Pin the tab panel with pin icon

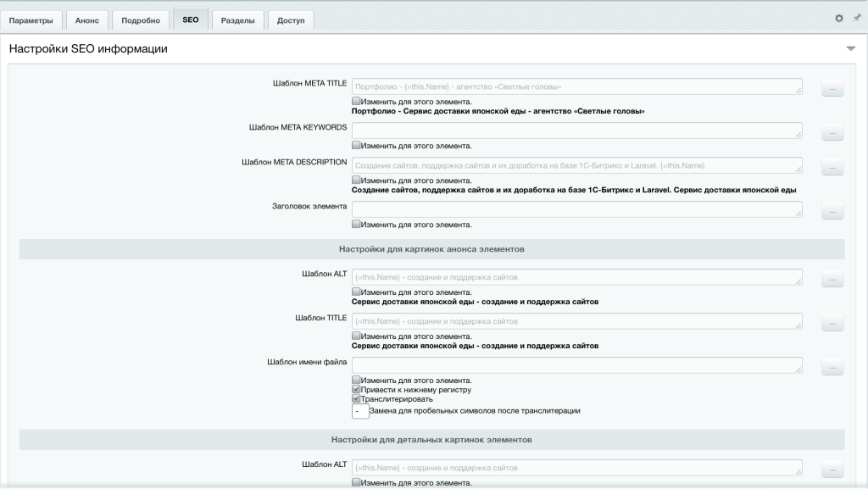point(857,18)
